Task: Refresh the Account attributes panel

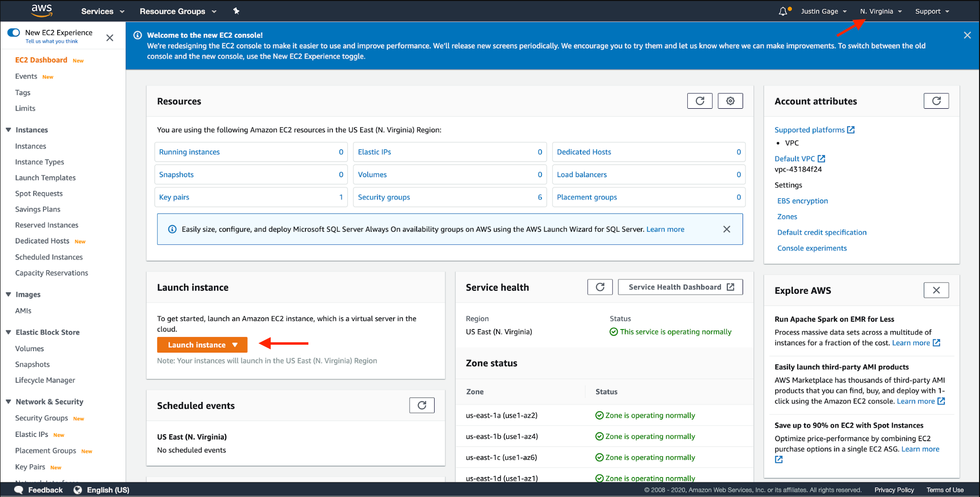Action: click(x=936, y=101)
